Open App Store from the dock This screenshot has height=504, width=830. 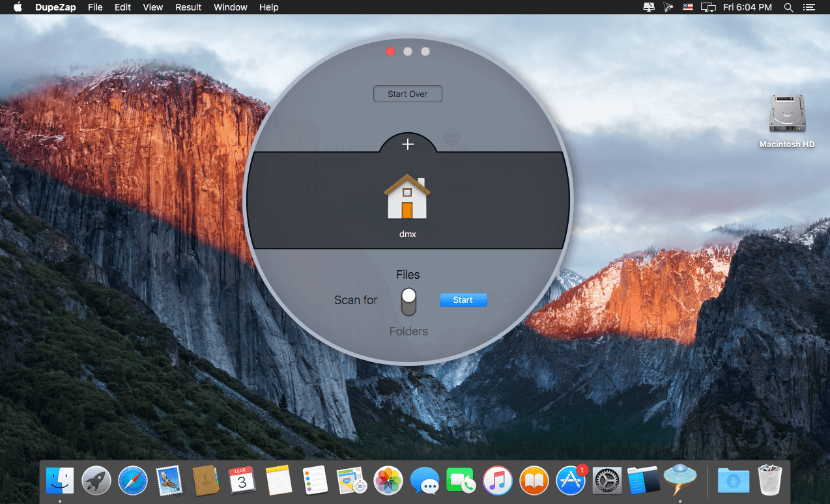[571, 482]
